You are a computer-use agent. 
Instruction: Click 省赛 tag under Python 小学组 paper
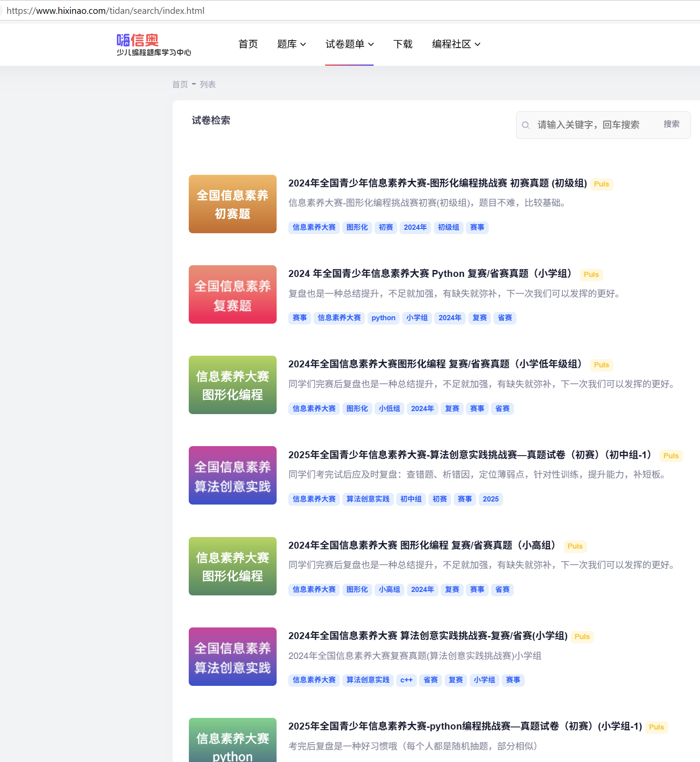(505, 318)
